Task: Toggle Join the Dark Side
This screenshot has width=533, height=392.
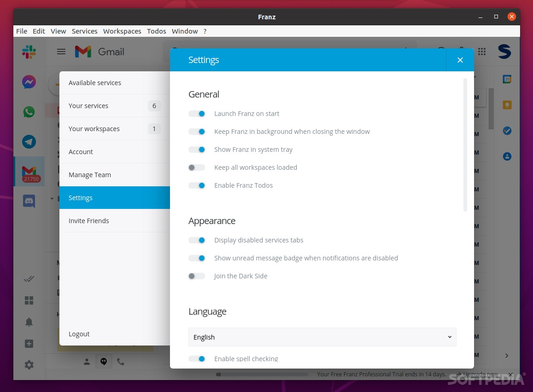Action: pos(197,276)
